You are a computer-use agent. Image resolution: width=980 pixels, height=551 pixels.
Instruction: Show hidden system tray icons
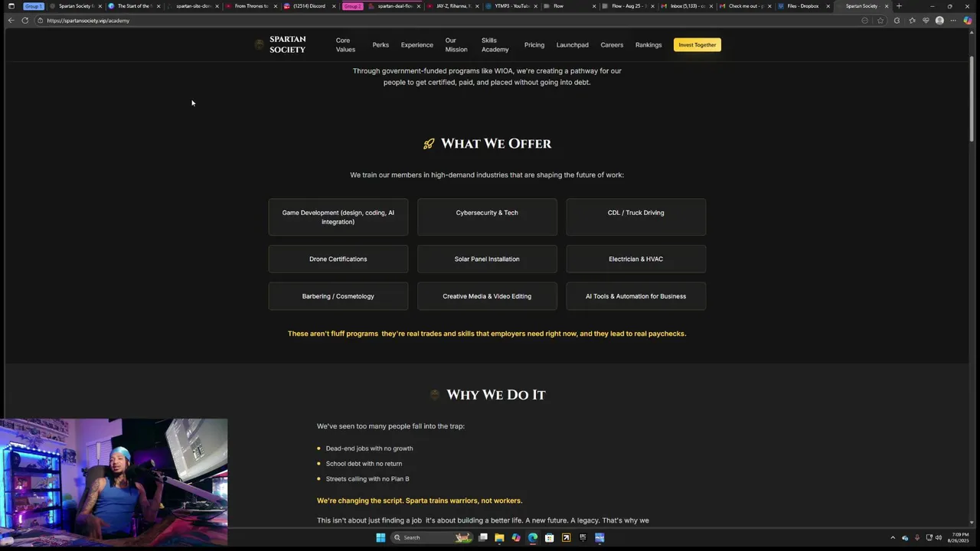pos(892,538)
